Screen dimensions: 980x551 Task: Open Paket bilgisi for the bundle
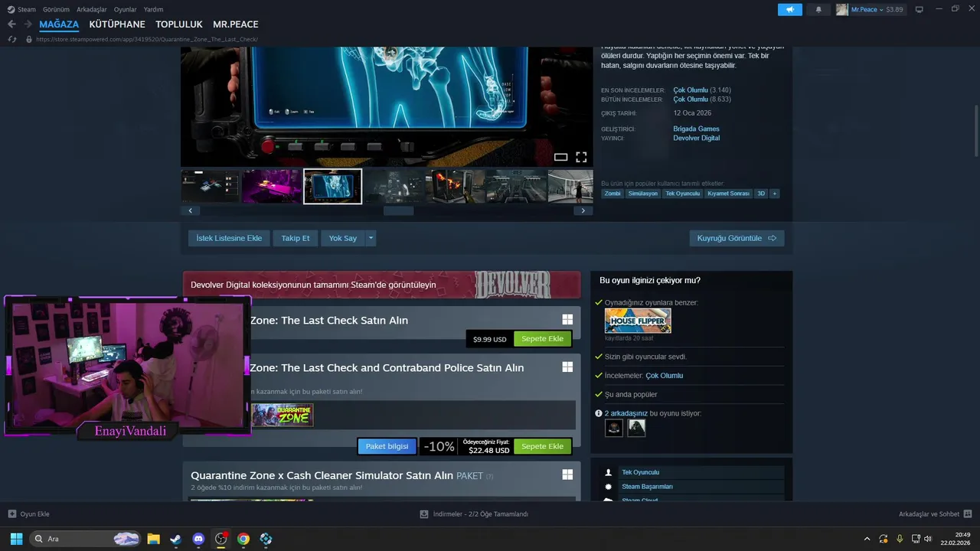(387, 446)
